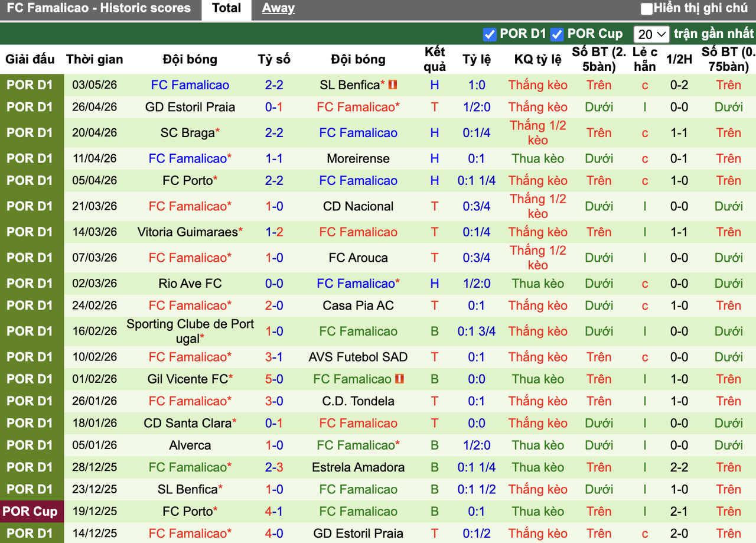Click 'Thua kèo' on Moreirense row
The height and width of the screenshot is (543, 756).
[x=538, y=158]
